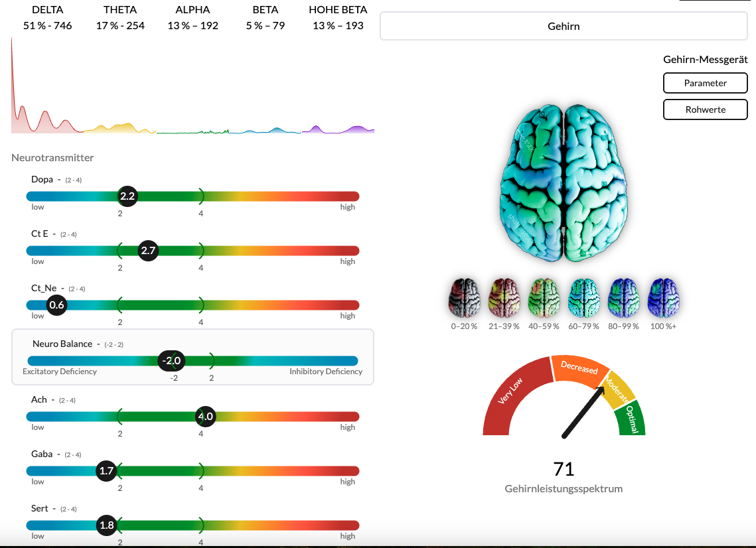
Task: Select the 80–99% blue brain icon
Action: (624, 297)
